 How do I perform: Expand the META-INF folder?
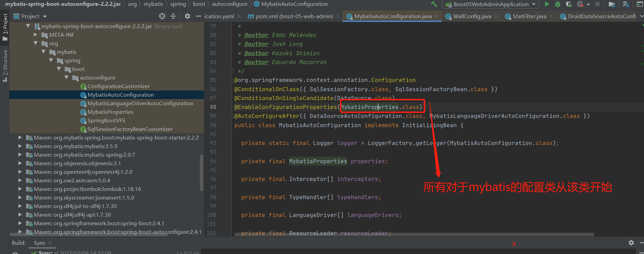[x=36, y=35]
